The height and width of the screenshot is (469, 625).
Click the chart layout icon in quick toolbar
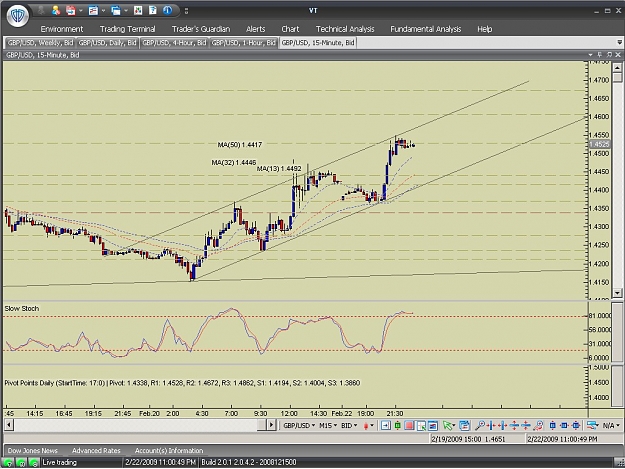click(93, 10)
